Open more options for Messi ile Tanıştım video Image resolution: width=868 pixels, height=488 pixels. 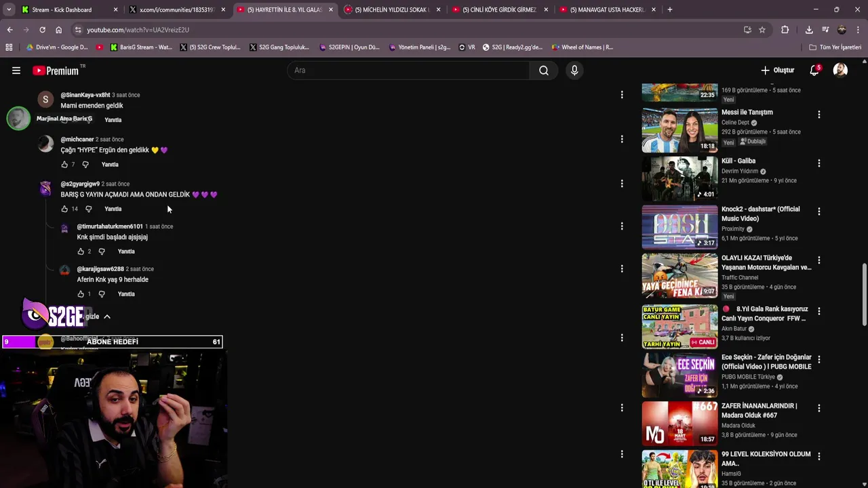click(819, 115)
